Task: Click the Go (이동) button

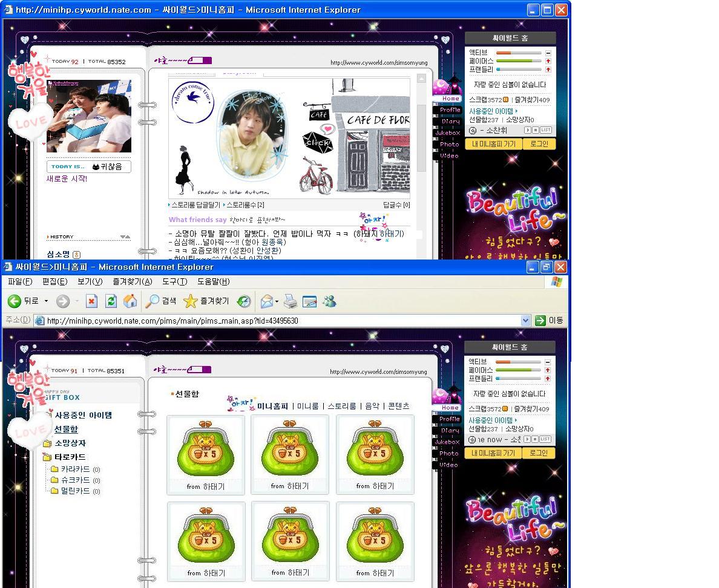Action: [x=550, y=321]
